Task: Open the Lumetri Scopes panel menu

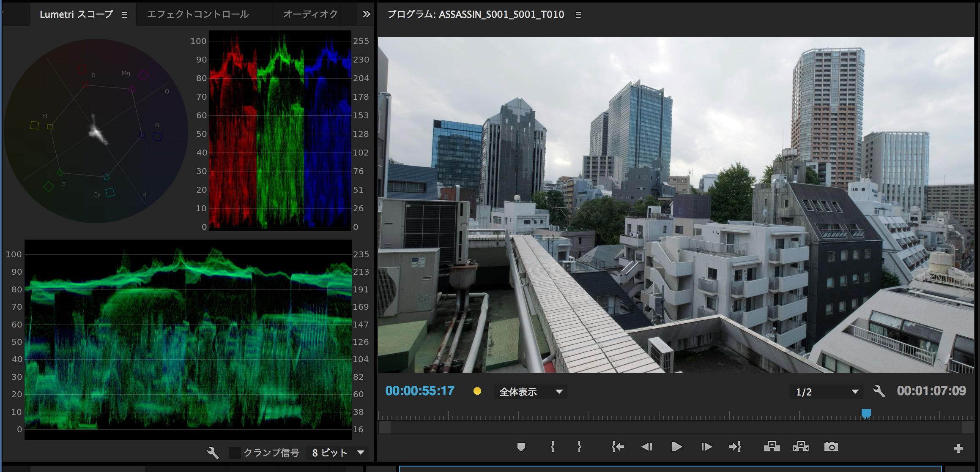Action: click(125, 15)
